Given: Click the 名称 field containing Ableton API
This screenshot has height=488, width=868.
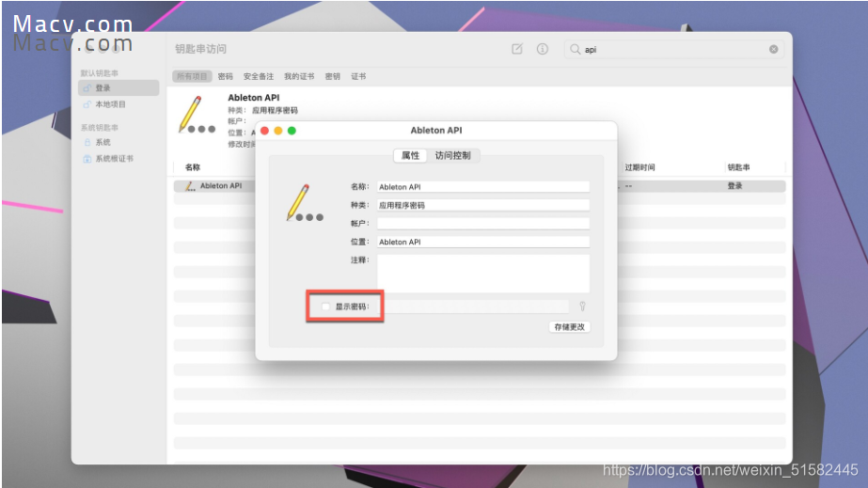Looking at the screenshot, I should click(x=483, y=187).
